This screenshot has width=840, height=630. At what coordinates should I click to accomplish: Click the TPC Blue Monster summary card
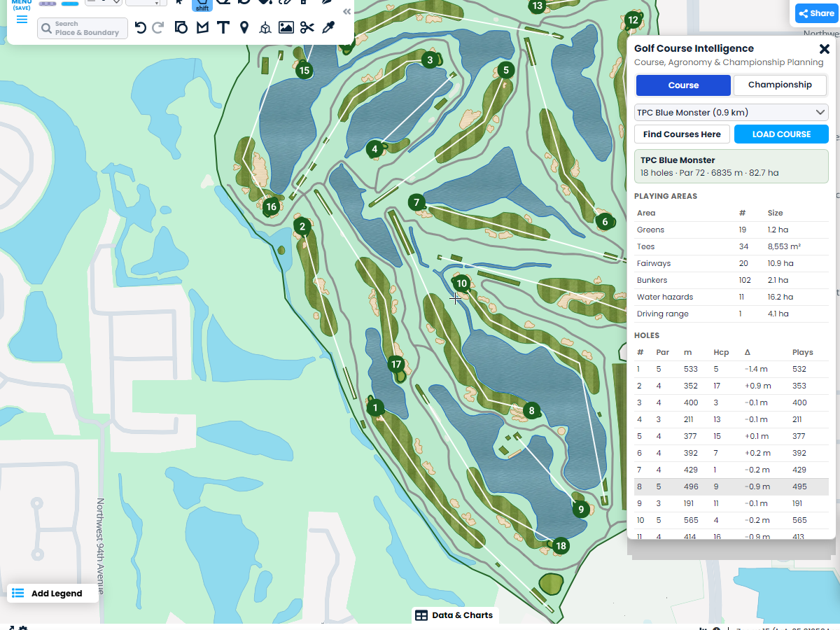tap(731, 166)
